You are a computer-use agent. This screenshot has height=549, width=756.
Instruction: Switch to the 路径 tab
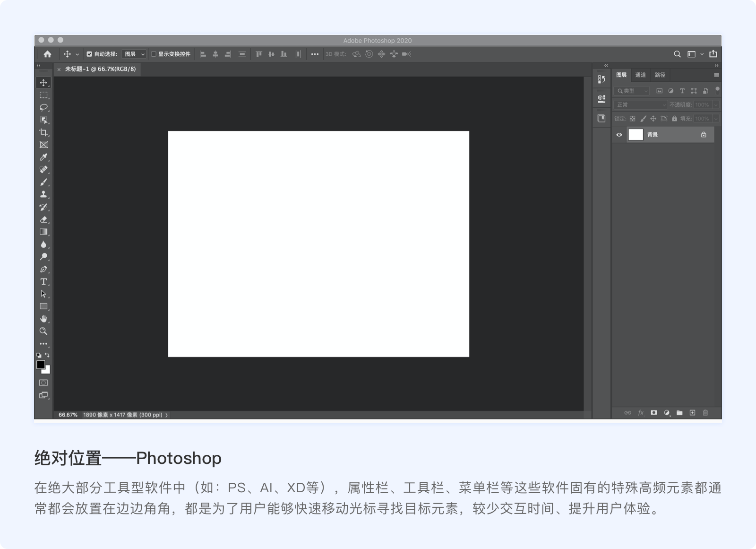[660, 75]
